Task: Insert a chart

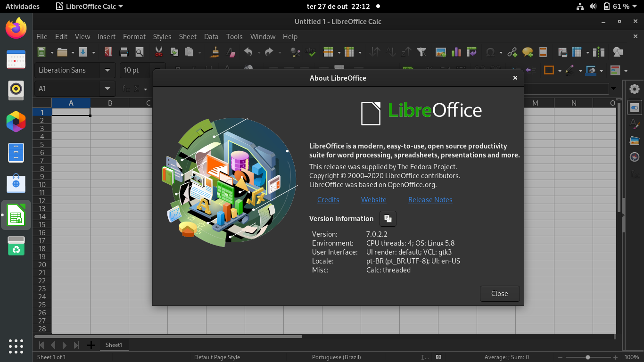Action: click(x=456, y=52)
